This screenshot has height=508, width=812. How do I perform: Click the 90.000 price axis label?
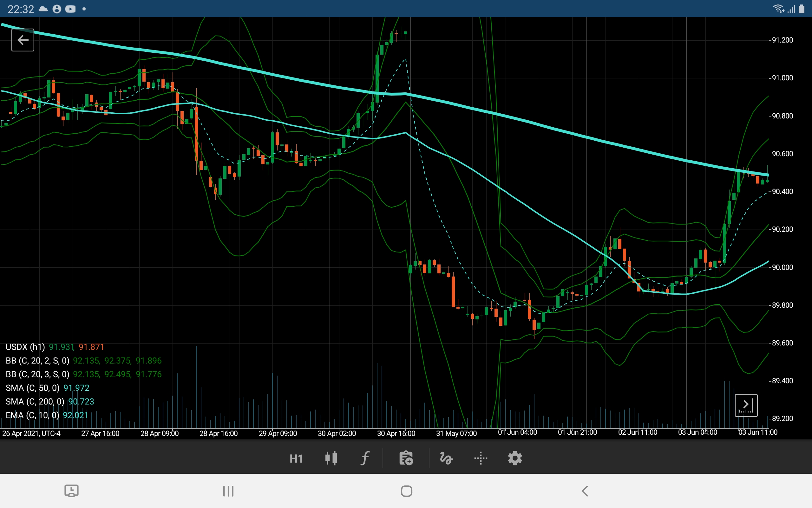tap(783, 267)
